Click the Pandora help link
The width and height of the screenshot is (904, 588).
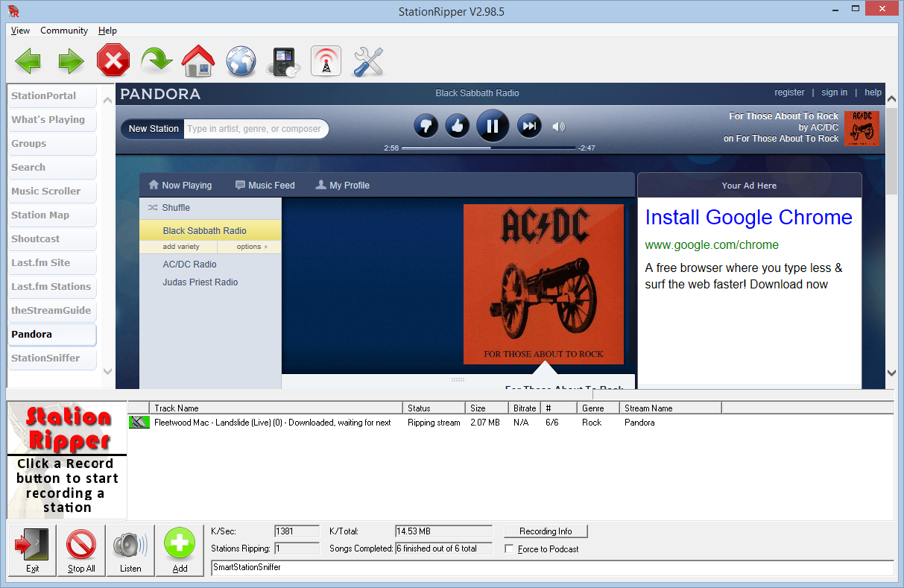click(873, 92)
